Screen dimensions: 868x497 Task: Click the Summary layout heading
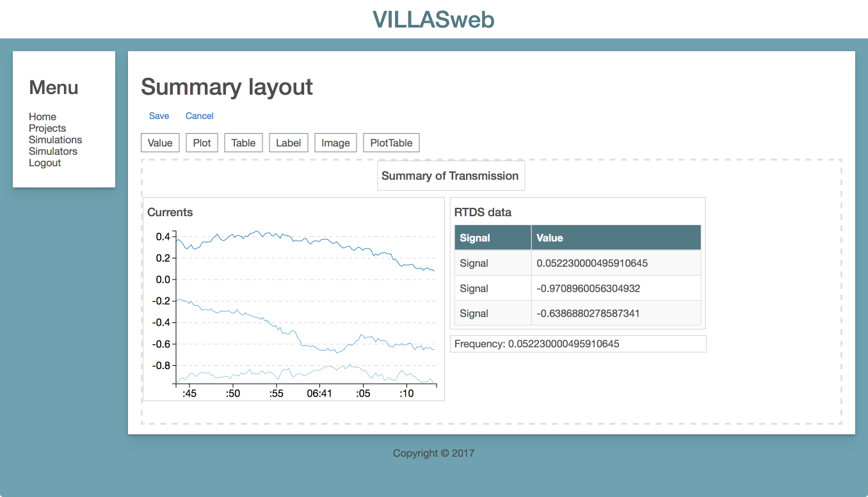[x=227, y=87]
